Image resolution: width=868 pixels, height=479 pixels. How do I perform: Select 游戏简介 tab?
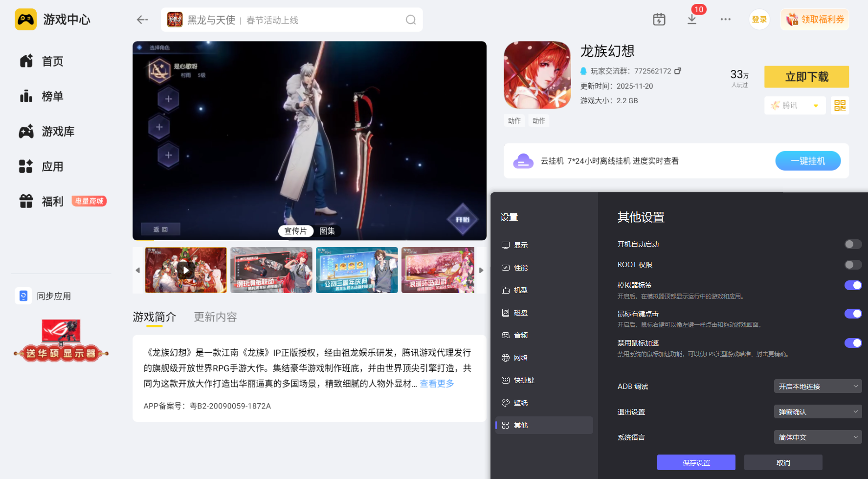pyautogui.click(x=154, y=317)
